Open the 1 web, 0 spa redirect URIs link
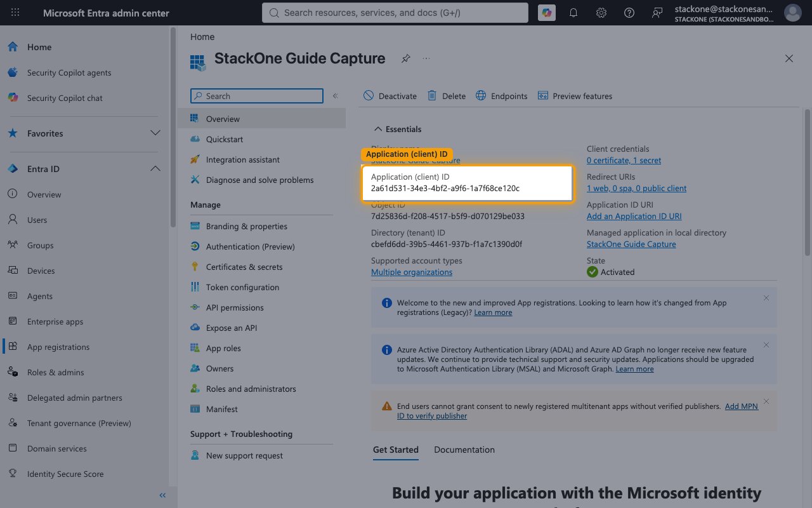Viewport: 812px width, 508px height. (x=636, y=188)
